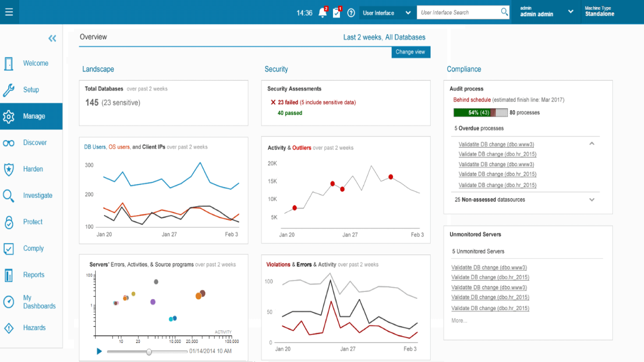Select Manage in the left navigation
The image size is (644, 362).
[x=35, y=116]
